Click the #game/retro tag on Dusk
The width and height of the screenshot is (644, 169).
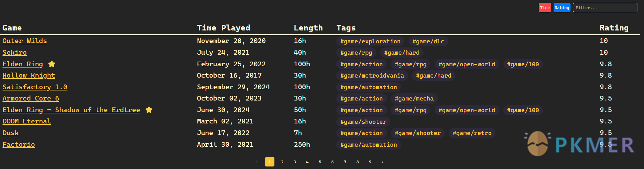pos(472,133)
